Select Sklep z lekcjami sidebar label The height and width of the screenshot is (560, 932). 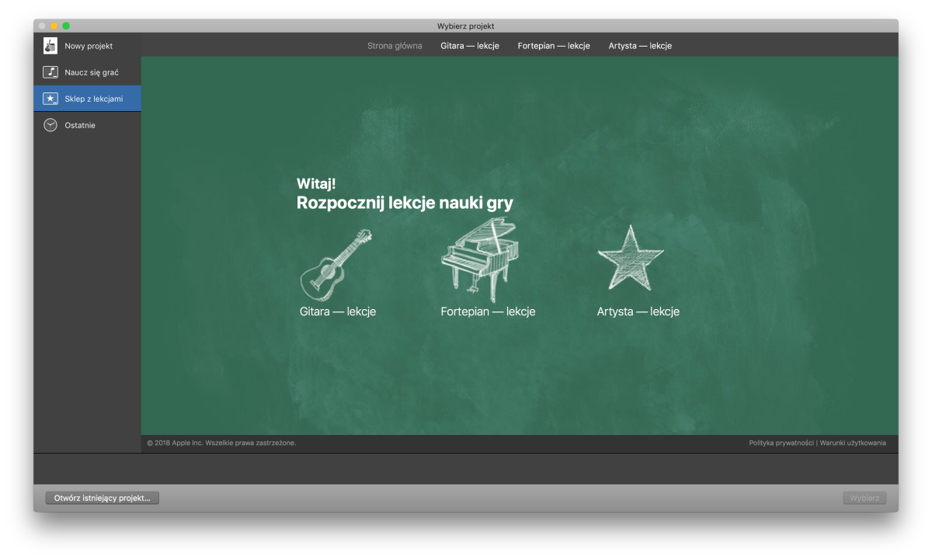[94, 99]
